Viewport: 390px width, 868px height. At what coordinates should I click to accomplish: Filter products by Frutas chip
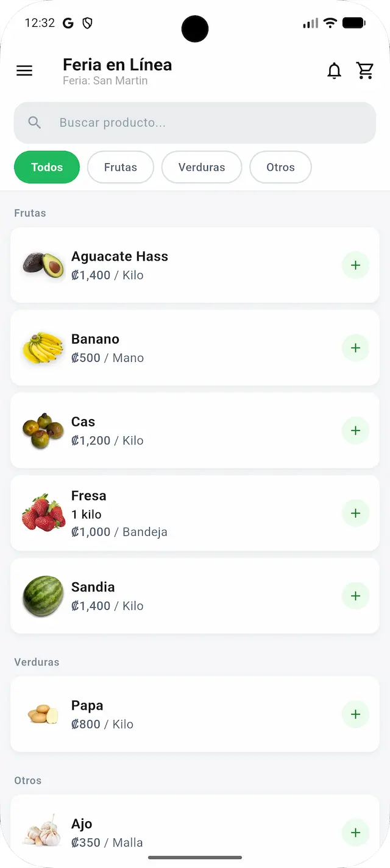click(x=121, y=167)
